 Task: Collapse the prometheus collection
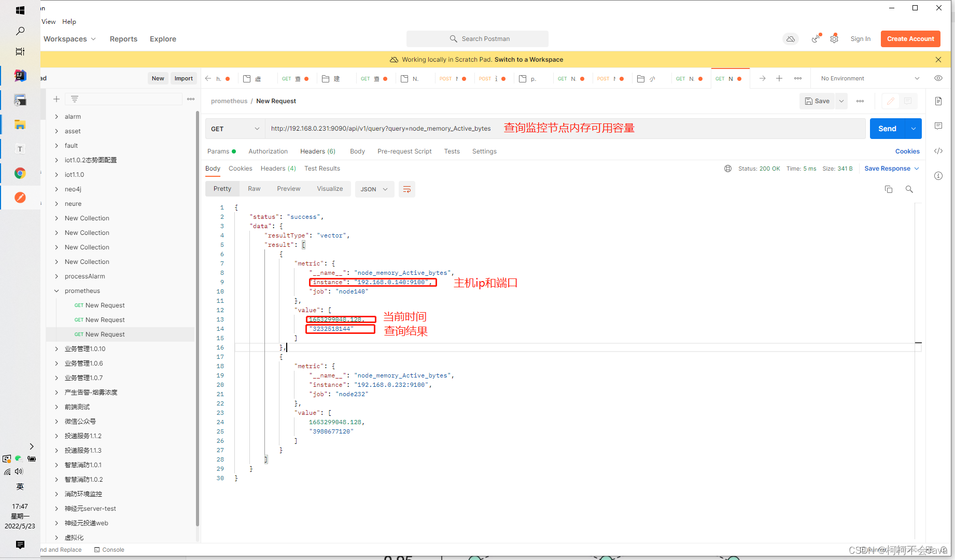pyautogui.click(x=57, y=291)
